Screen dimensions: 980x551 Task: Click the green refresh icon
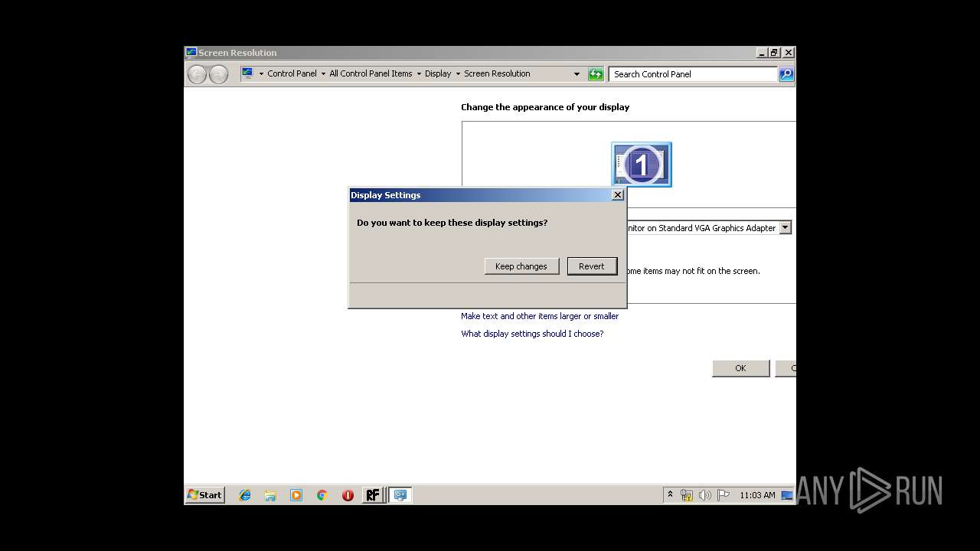tap(596, 74)
